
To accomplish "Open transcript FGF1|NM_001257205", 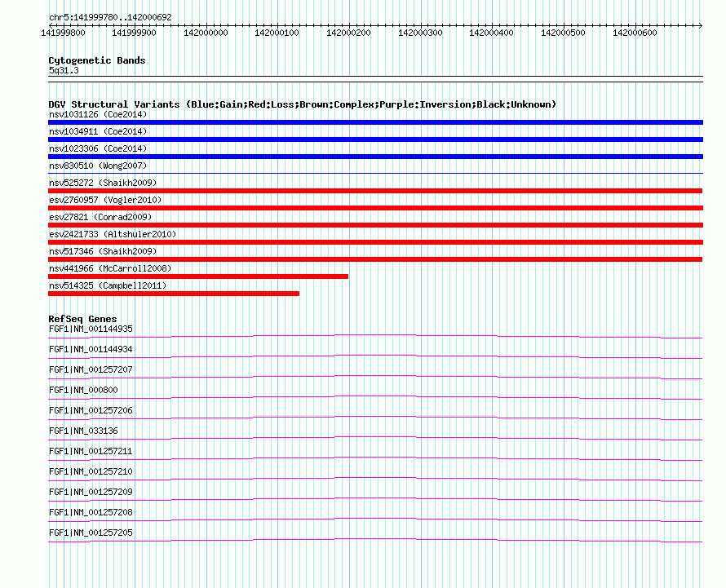I will tap(91, 533).
